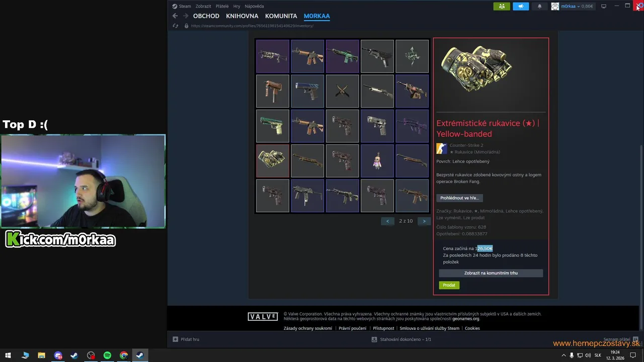Click the download status icon
The image size is (644, 362).
point(374,339)
